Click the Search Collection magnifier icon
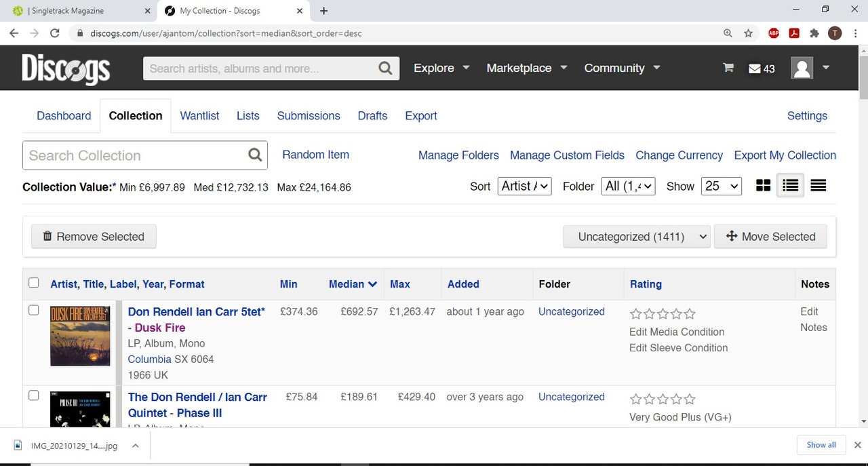The image size is (868, 466). click(x=255, y=155)
